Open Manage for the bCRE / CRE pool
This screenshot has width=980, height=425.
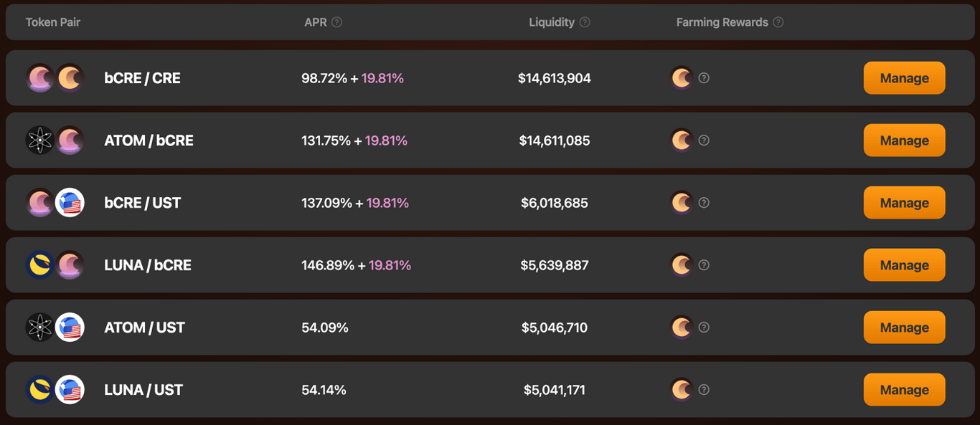(904, 78)
